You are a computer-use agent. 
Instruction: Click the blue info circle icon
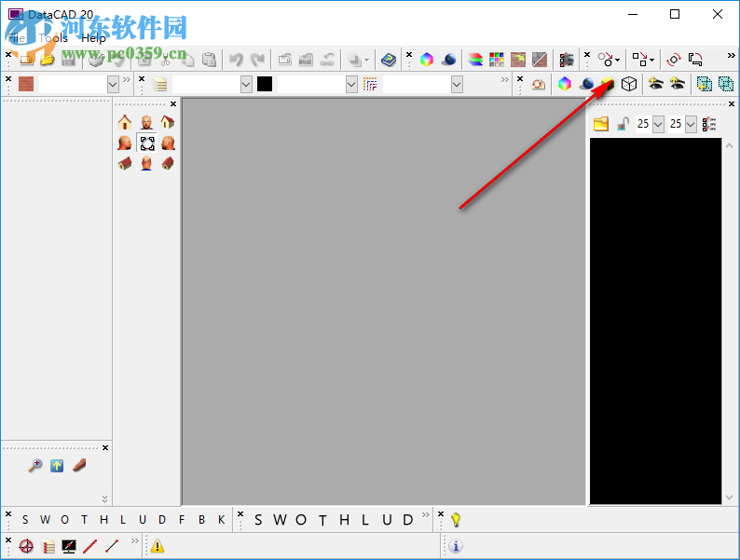click(x=456, y=546)
